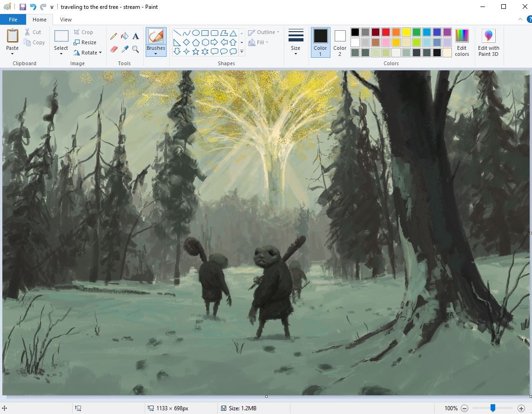Pick the pink color swatch

(x=386, y=42)
